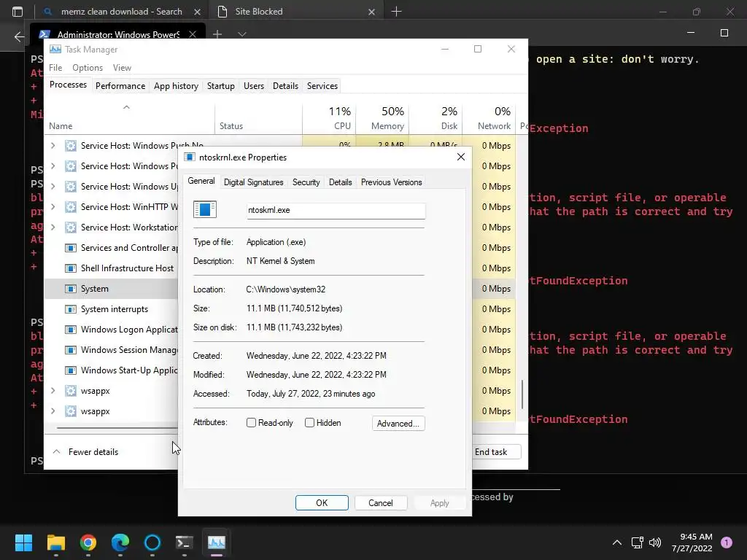Image resolution: width=747 pixels, height=560 pixels.
Task: Click browser back arrow button
Action: pyautogui.click(x=19, y=36)
